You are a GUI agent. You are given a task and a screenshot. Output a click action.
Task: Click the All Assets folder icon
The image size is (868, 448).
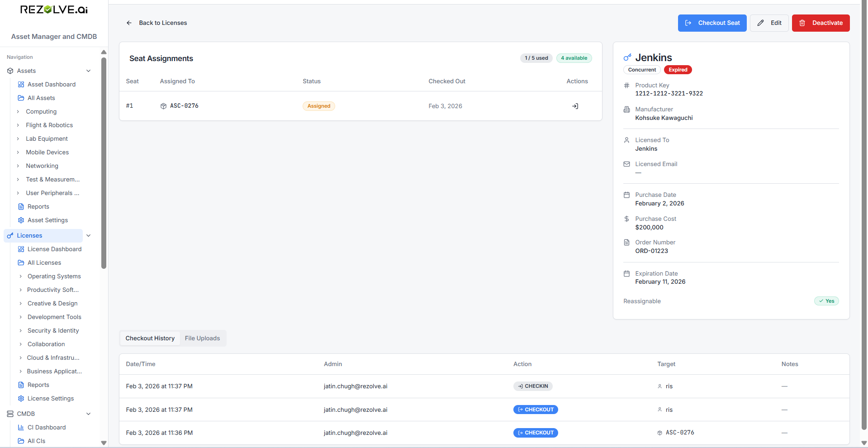pos(21,98)
